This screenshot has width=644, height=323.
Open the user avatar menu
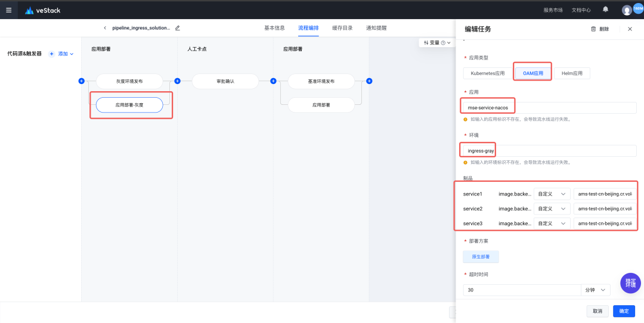click(x=627, y=10)
